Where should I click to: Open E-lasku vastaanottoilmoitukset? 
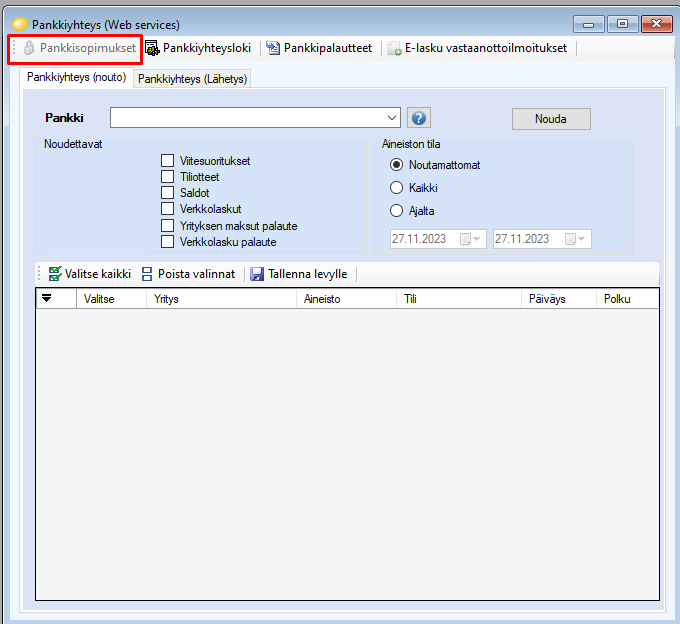478,48
